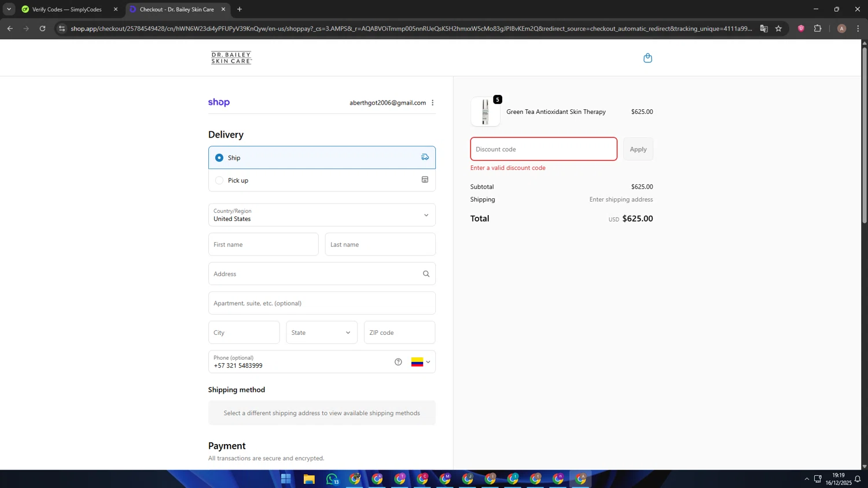Image resolution: width=868 pixels, height=488 pixels.
Task: Click the ZIP code field
Action: [x=400, y=332]
